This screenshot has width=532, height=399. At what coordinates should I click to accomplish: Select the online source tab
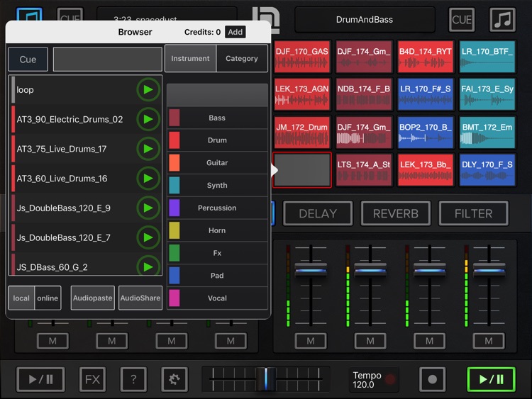[x=48, y=298]
